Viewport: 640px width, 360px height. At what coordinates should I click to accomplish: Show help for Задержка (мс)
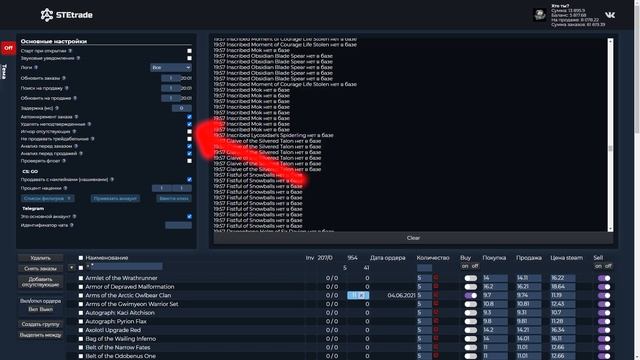(57, 108)
